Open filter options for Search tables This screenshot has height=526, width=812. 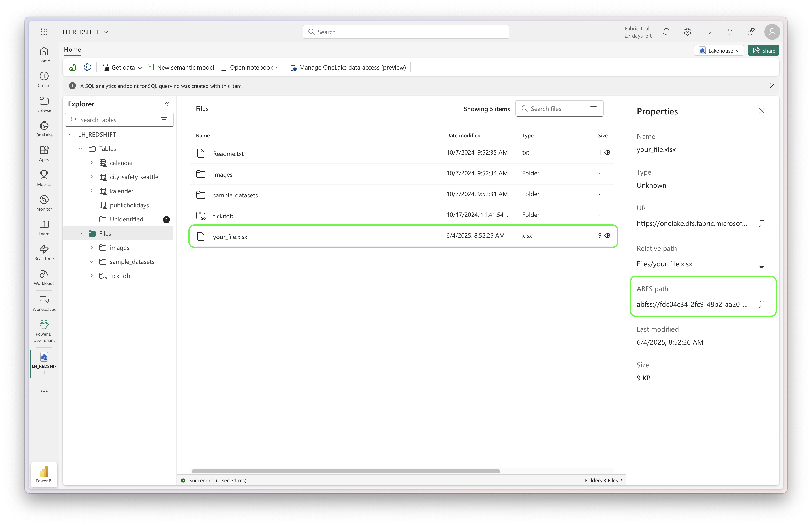[164, 119]
